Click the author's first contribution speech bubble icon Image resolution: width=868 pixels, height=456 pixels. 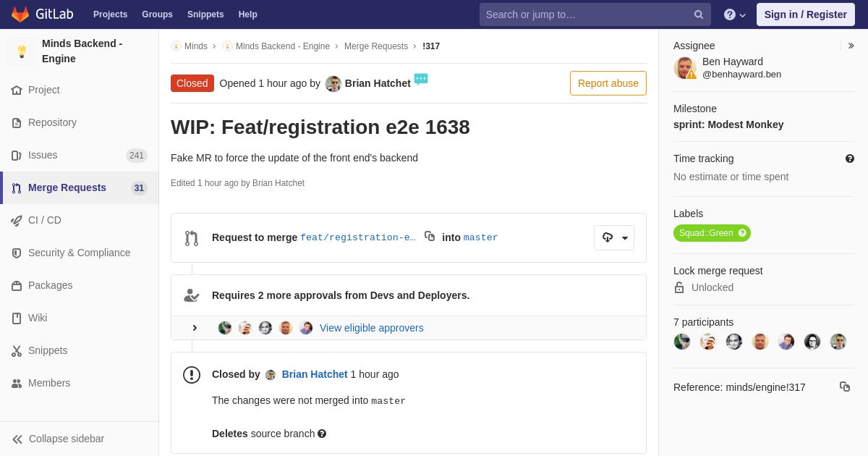(421, 79)
